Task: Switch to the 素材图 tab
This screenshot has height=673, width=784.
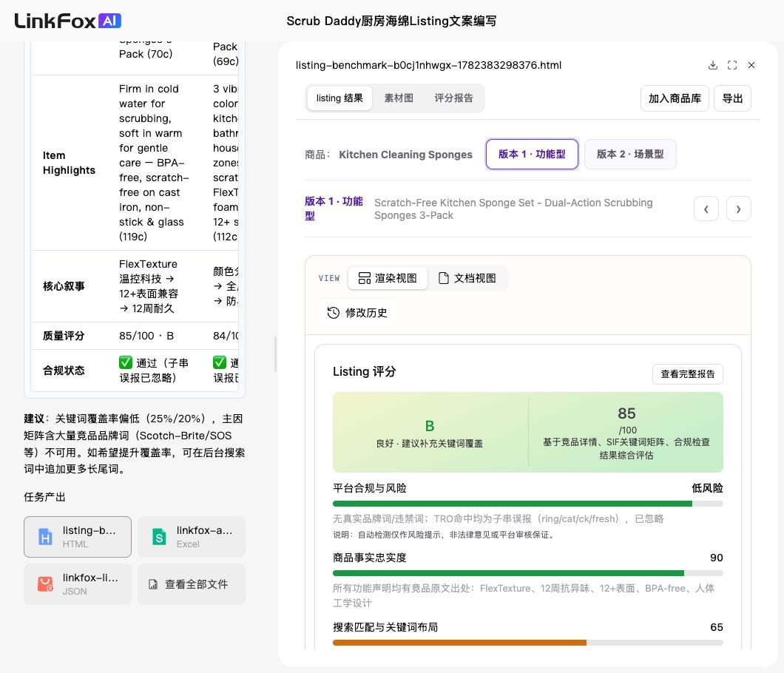Action: coord(399,98)
